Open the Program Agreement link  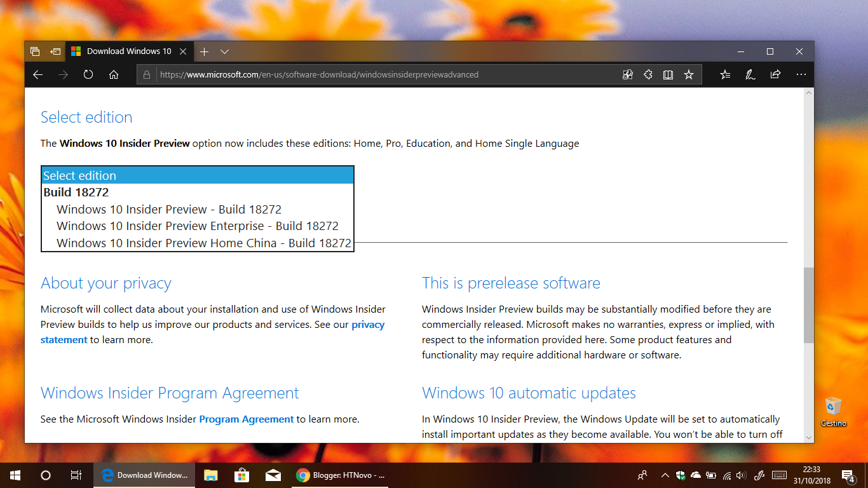(247, 419)
